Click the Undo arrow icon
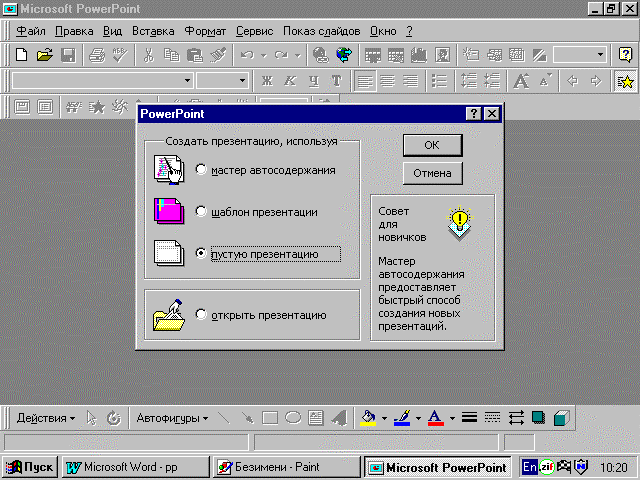Viewport: 640px width, 480px height. pos(247,55)
